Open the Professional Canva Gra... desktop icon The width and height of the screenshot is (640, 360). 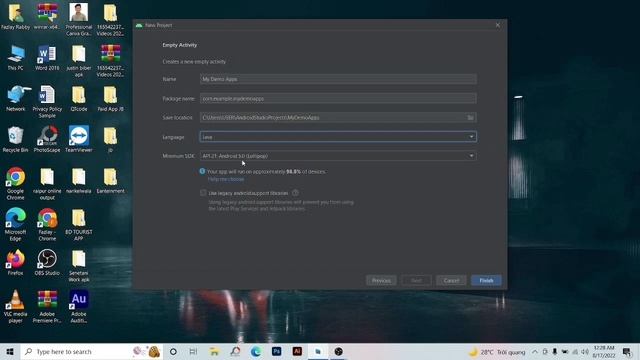click(79, 20)
